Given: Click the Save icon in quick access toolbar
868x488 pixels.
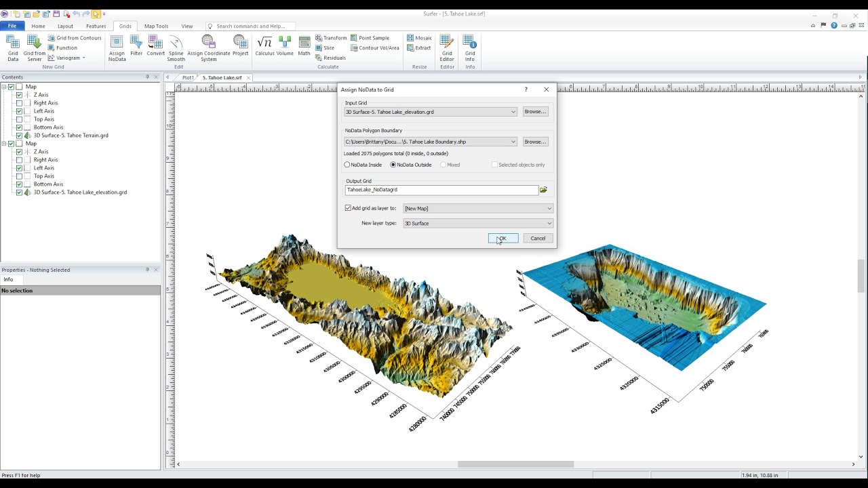Looking at the screenshot, I should (56, 14).
